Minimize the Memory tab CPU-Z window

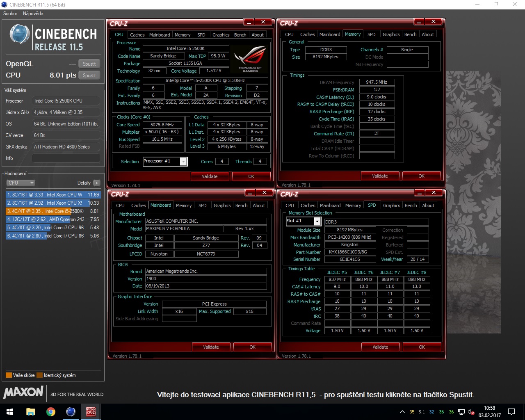click(419, 21)
